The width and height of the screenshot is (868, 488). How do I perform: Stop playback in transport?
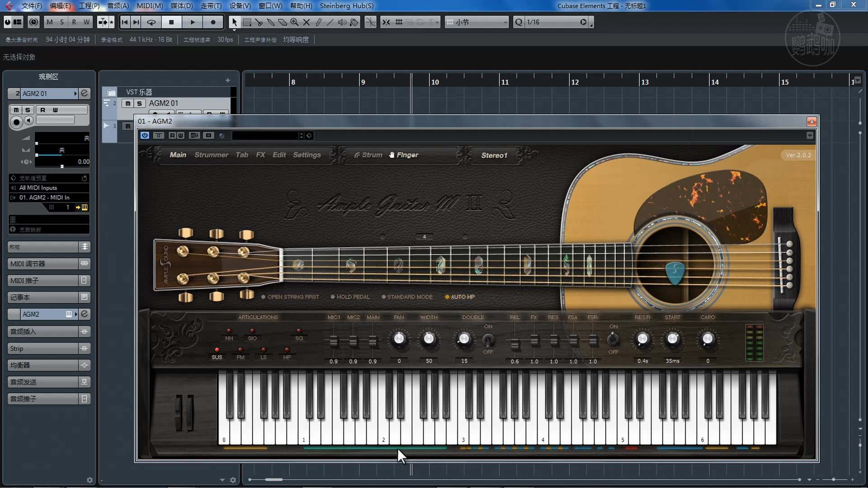pos(171,22)
